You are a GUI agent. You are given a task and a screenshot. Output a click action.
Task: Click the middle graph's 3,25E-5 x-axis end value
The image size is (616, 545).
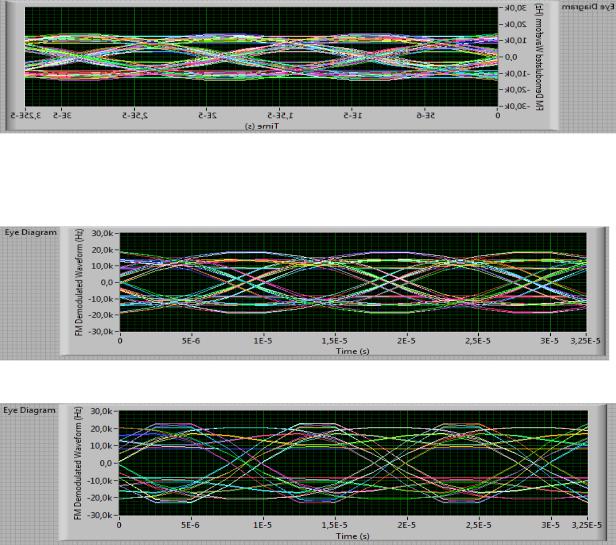coord(585,341)
